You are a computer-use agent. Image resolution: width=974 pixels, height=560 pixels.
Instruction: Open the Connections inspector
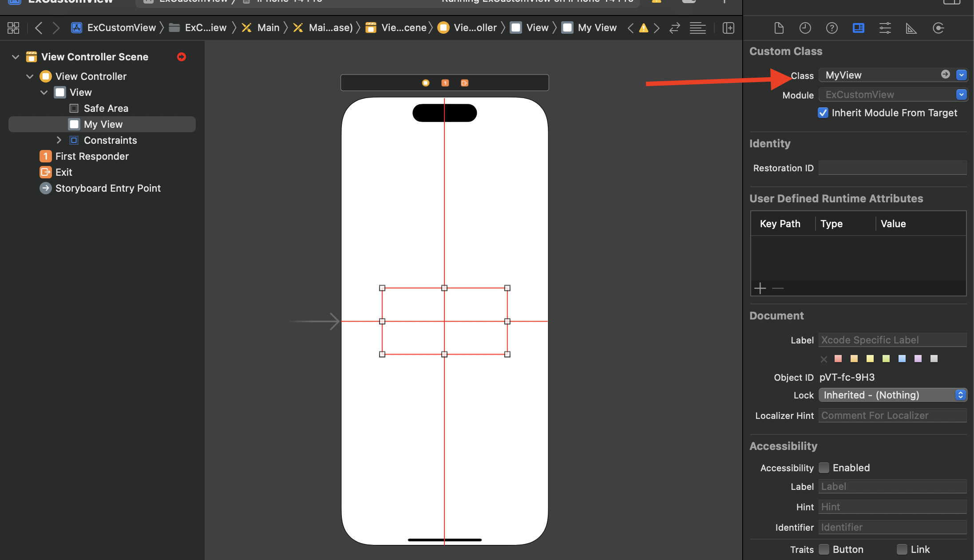click(938, 28)
